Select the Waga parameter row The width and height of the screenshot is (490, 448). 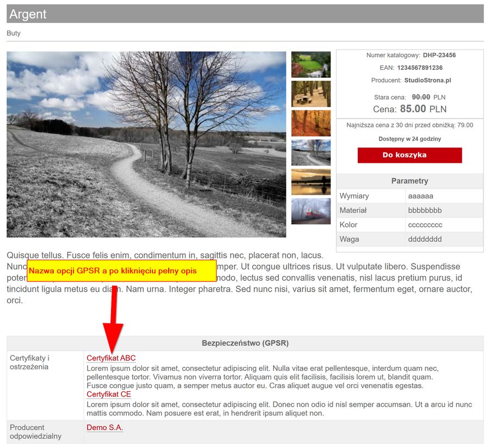[x=409, y=239]
